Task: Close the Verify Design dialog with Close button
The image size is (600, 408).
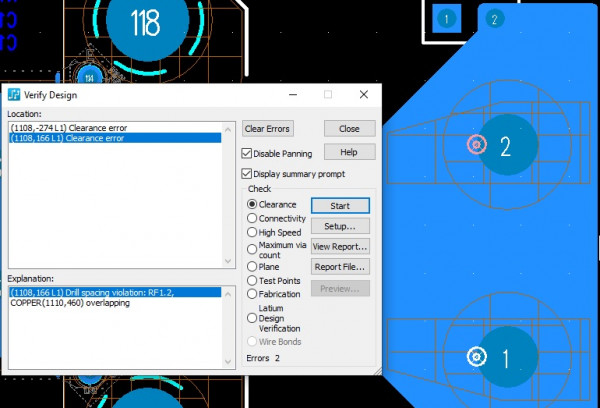Action: coord(349,129)
